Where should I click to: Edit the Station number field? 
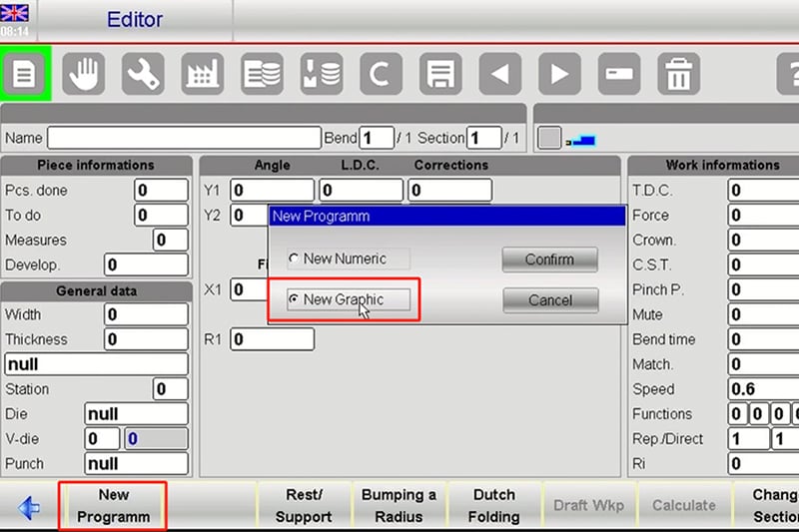pyautogui.click(x=170, y=389)
